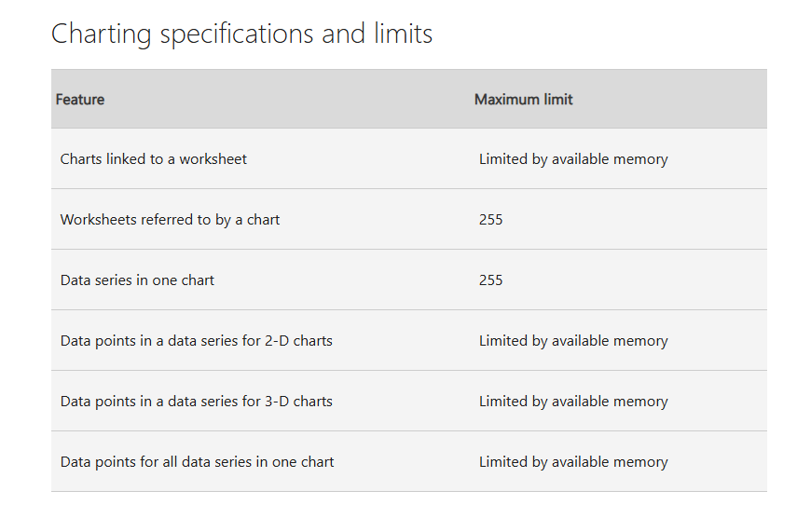
Task: Select the 'Feature' column header
Action: coord(80,99)
